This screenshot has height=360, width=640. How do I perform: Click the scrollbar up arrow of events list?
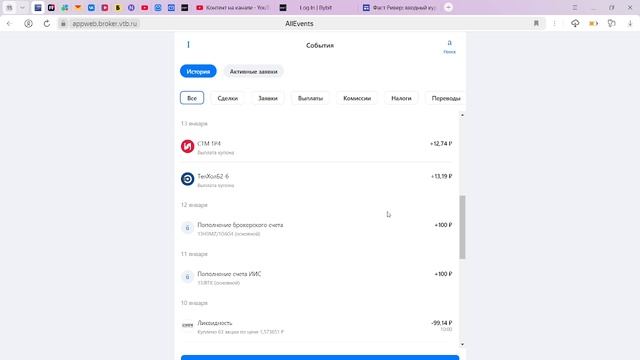[462, 116]
